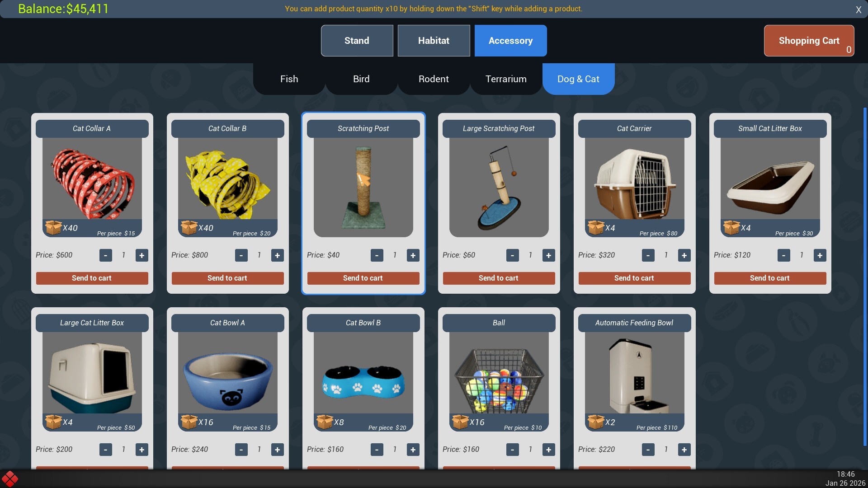This screenshot has height=488, width=868.
Task: Send the Cat Carrier to cart
Action: (x=634, y=278)
